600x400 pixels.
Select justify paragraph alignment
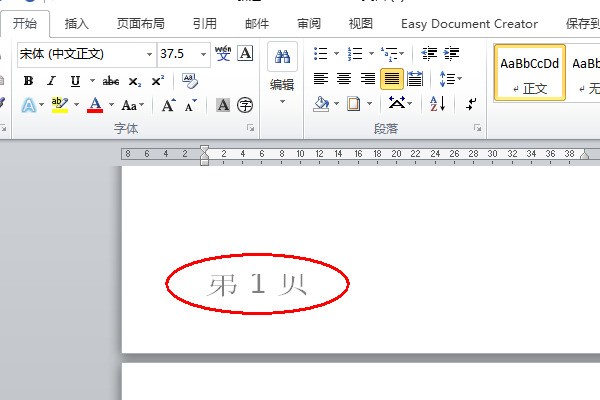pos(391,78)
